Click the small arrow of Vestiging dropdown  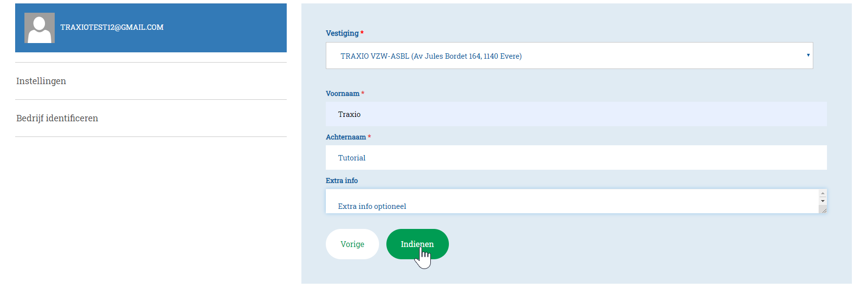pos(808,55)
